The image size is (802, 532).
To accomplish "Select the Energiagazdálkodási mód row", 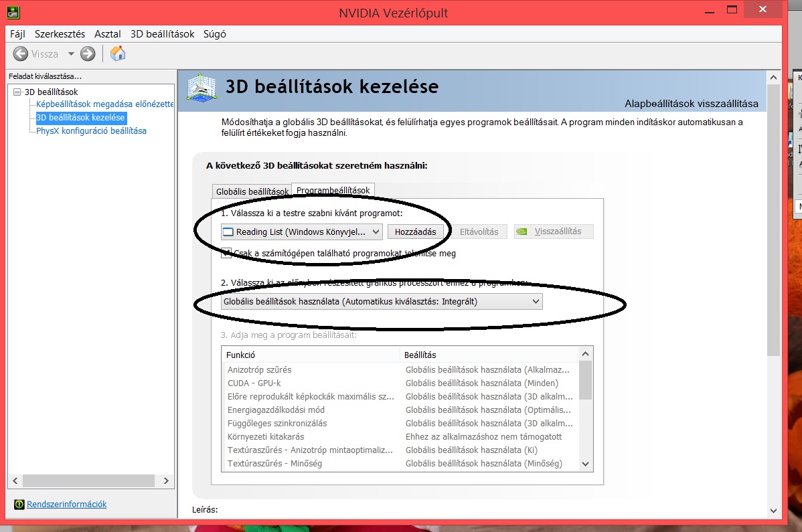I will (400, 410).
